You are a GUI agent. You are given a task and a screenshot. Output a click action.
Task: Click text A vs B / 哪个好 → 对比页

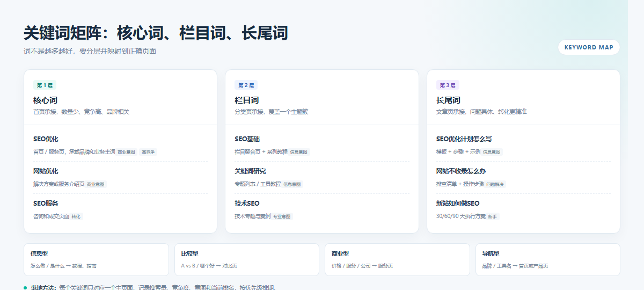tap(209, 266)
